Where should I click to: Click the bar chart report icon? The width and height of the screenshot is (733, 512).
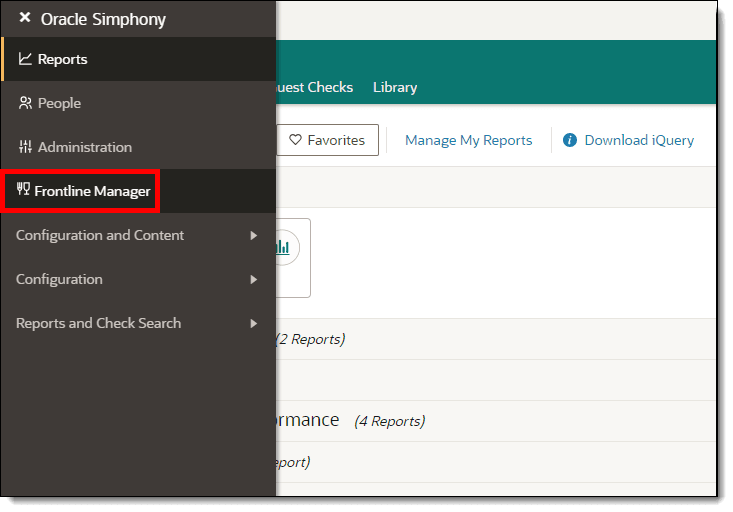point(282,247)
